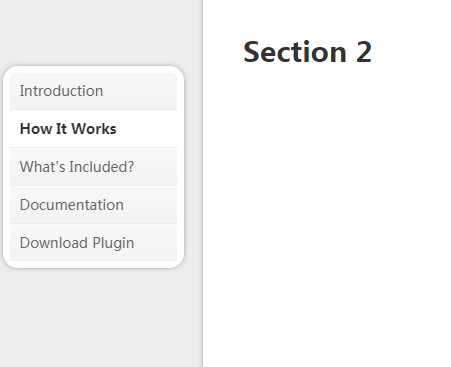Select the last item in the navigation list
Viewport: 451px width, 367px height.
click(93, 243)
